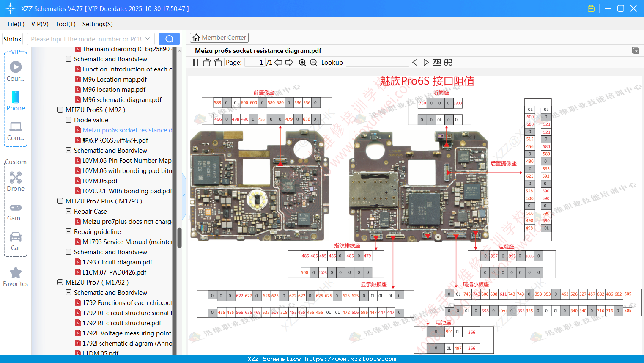This screenshot has height=363, width=644.
Task: Click the Abi match-case lookup icon
Action: click(x=437, y=62)
